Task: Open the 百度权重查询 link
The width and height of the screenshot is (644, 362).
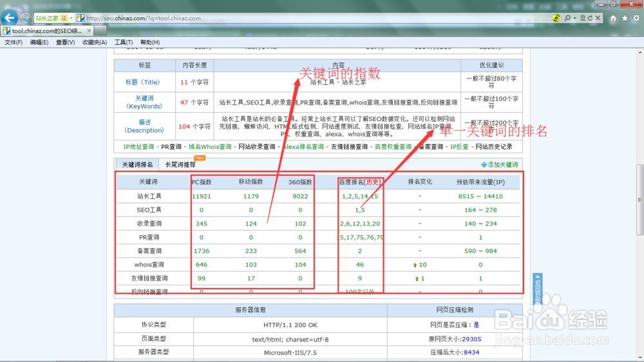Action: pyautogui.click(x=393, y=147)
